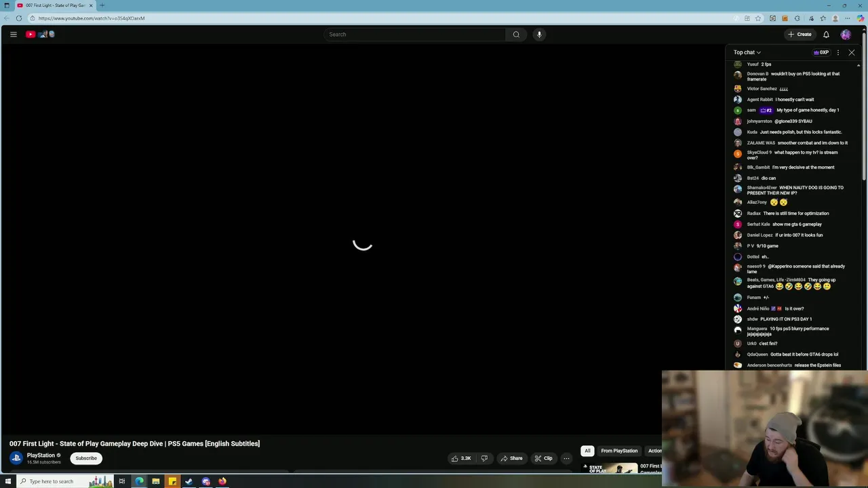Focus the YouTube search field

point(414,35)
